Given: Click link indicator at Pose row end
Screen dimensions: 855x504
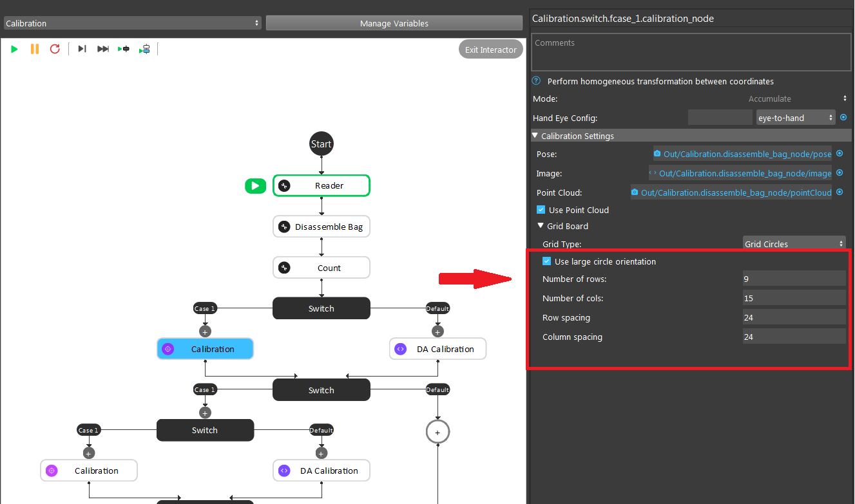Looking at the screenshot, I should 840,154.
